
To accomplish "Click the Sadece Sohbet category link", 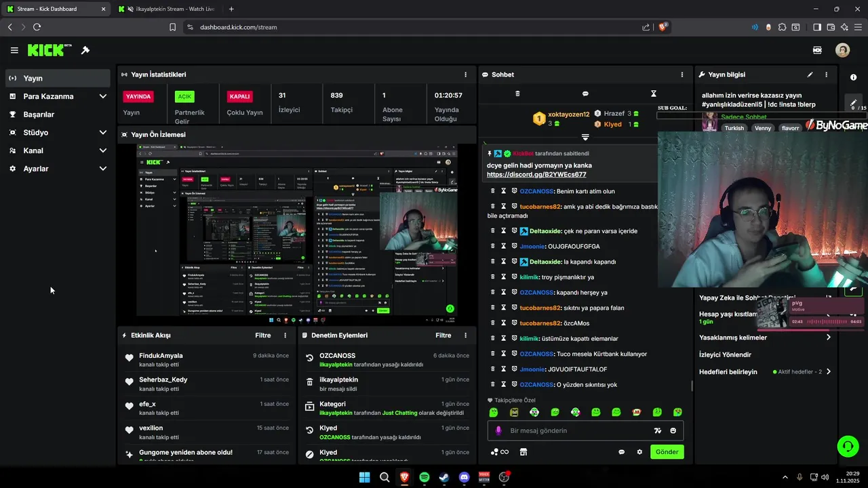I will pyautogui.click(x=743, y=117).
